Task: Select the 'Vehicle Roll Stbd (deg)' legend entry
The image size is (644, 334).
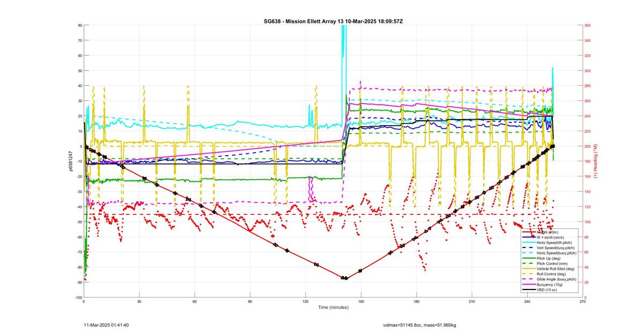Action: tap(548, 269)
